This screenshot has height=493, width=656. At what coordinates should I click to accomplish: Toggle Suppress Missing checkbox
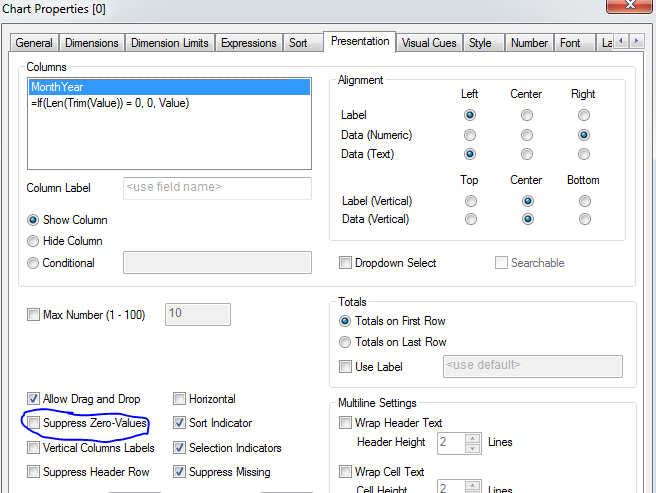click(179, 472)
